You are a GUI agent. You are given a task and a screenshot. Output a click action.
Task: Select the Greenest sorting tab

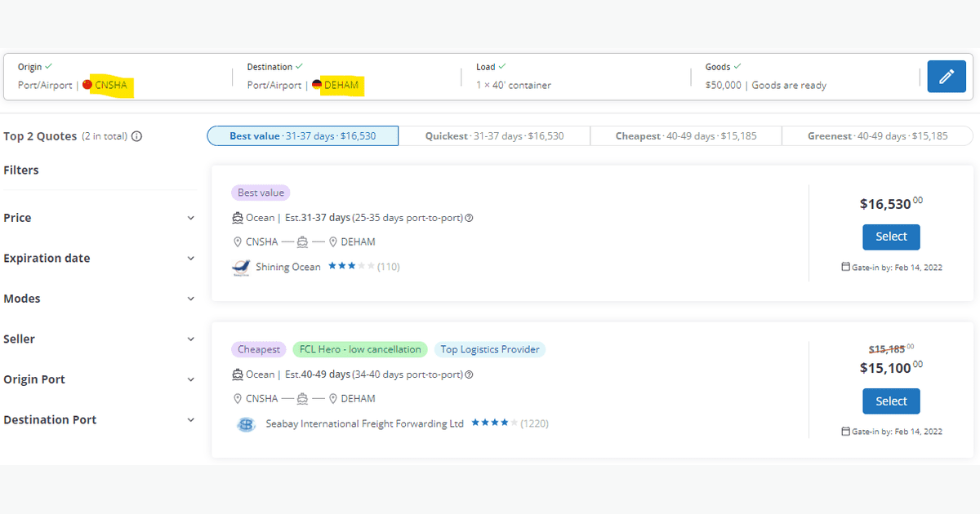pyautogui.click(x=877, y=136)
